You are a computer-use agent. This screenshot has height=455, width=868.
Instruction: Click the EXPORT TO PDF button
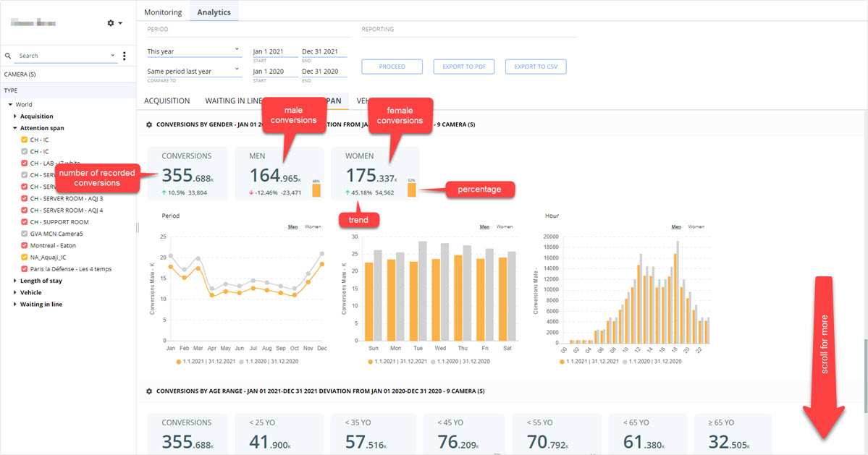click(x=464, y=67)
